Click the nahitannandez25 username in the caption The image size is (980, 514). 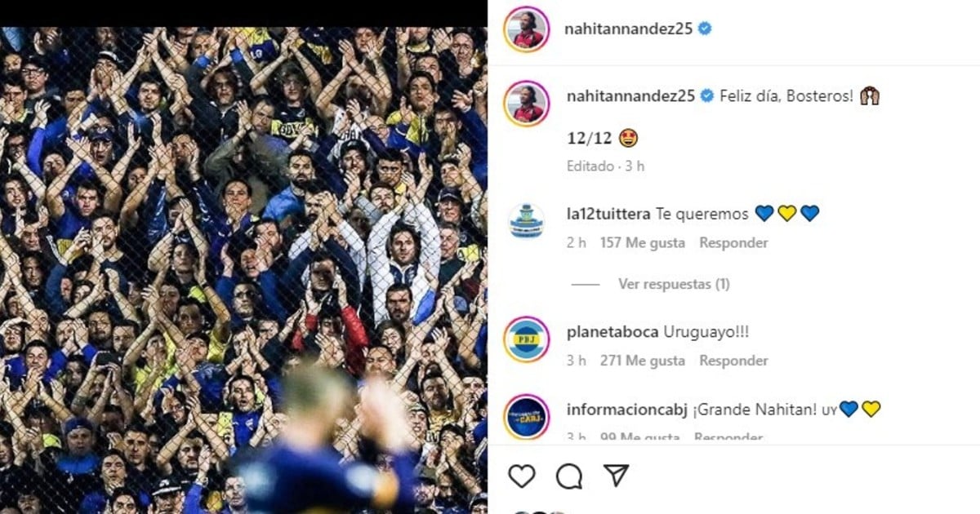click(x=630, y=95)
